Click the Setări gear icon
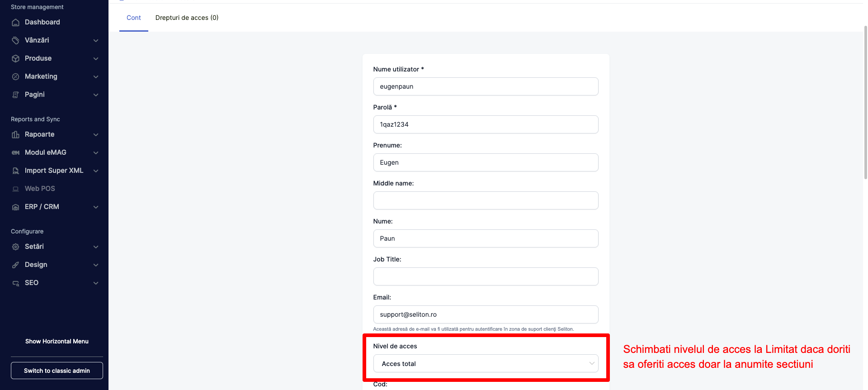Viewport: 868px width, 390px height. pyautogui.click(x=16, y=247)
